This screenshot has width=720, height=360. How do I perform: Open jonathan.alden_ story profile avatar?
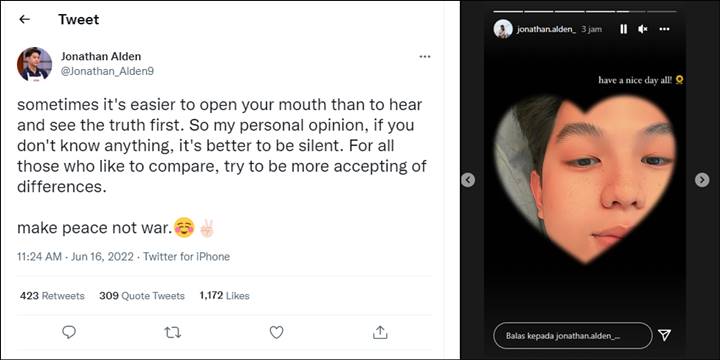coord(503,29)
